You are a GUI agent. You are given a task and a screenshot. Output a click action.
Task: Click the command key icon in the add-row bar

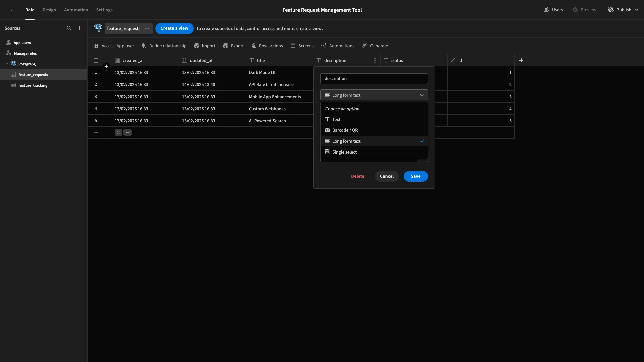(118, 133)
